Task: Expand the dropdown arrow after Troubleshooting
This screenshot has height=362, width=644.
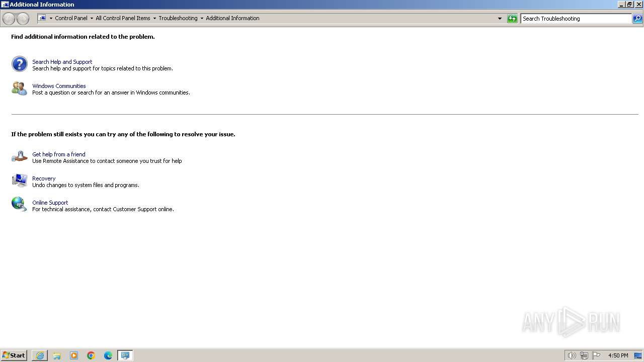Action: point(202,18)
